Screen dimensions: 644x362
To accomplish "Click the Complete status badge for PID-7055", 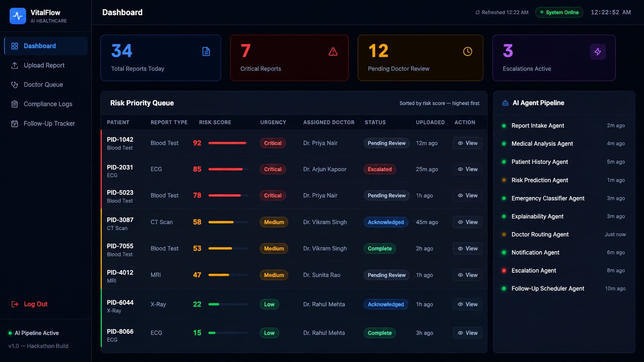I will coord(379,249).
